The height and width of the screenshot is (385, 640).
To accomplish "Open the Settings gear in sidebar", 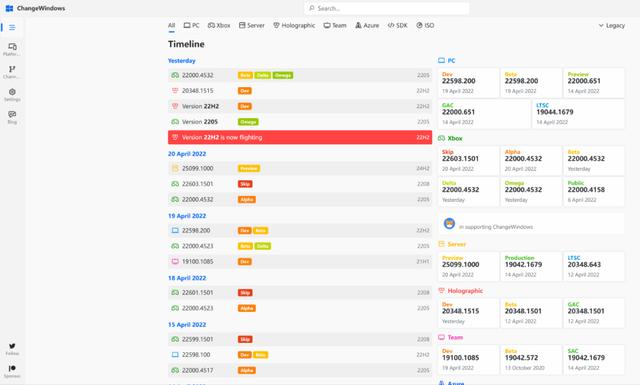I will [12, 95].
